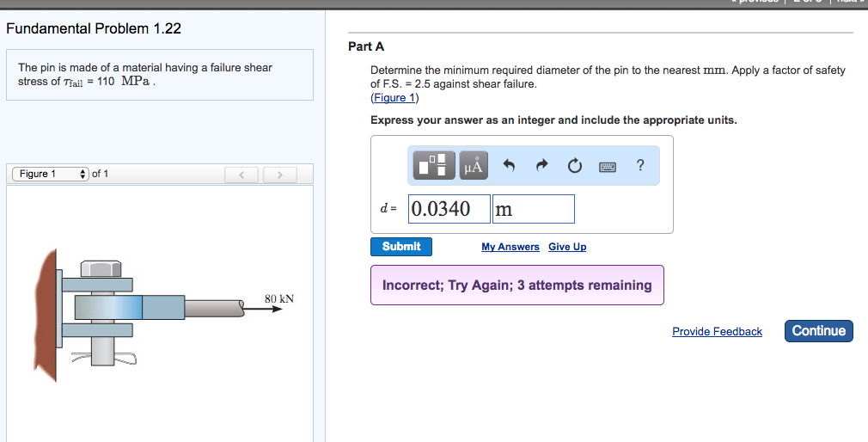Click the 80 kN force label
Screen dimensions: 868x442
click(x=279, y=298)
